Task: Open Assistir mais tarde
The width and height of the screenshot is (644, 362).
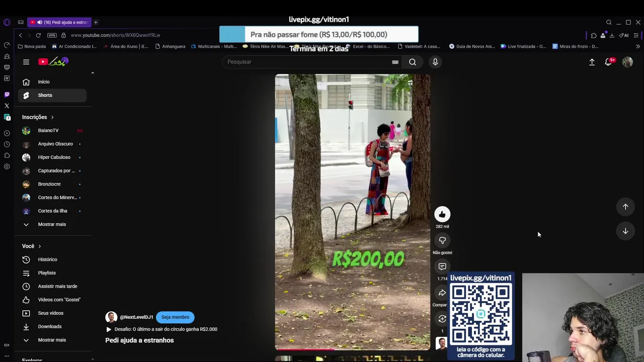Action: click(52, 286)
